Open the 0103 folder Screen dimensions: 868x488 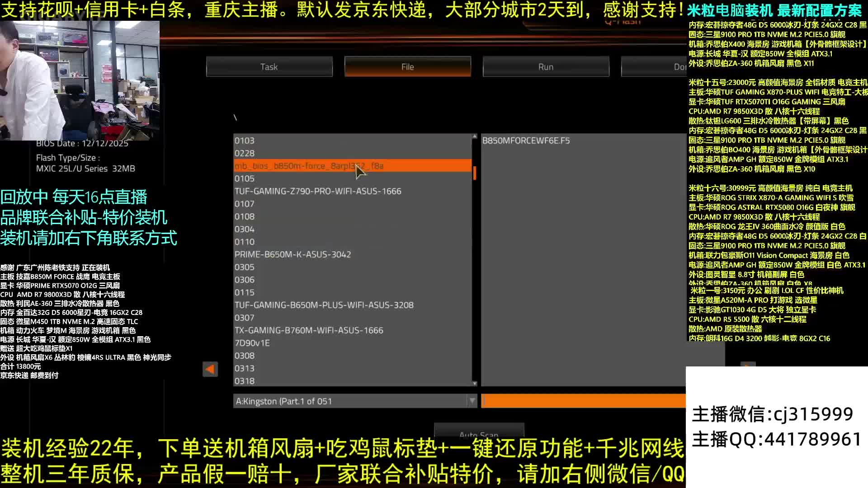[x=245, y=141]
